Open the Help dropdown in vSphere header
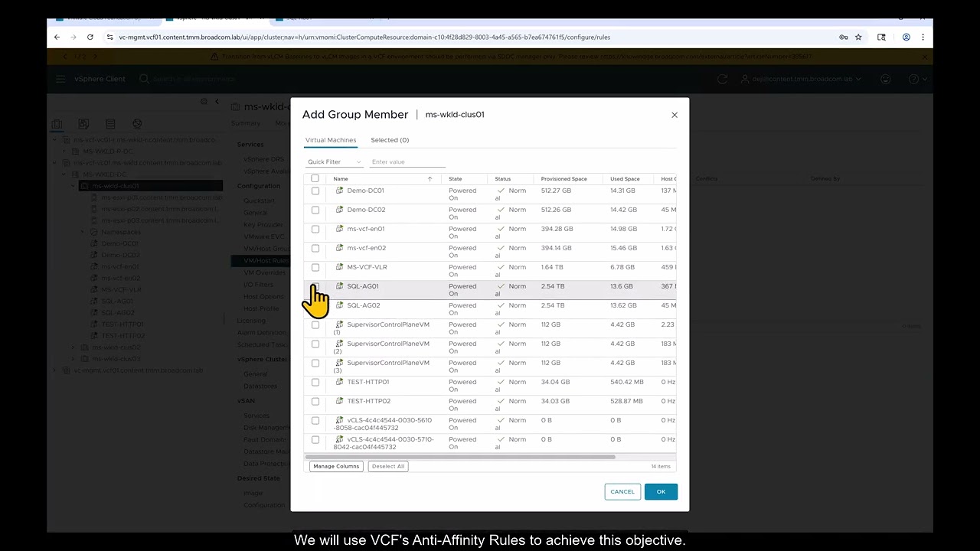Screen dimensions: 980x551 [917, 79]
